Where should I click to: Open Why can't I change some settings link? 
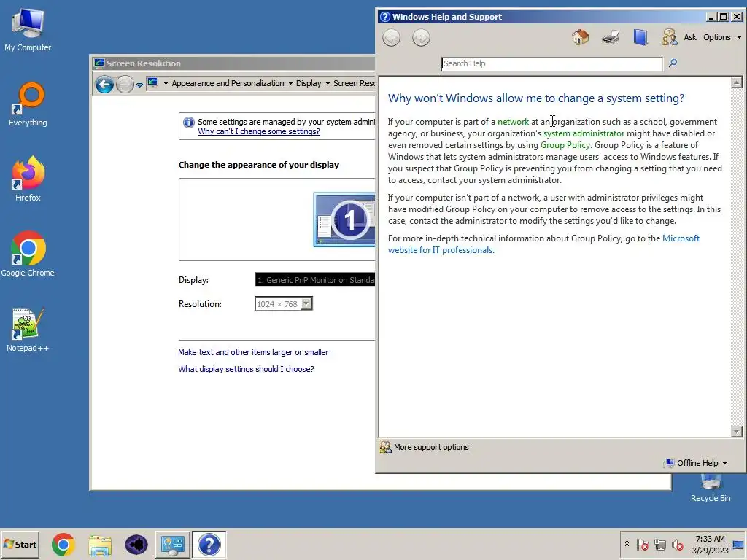tap(259, 131)
